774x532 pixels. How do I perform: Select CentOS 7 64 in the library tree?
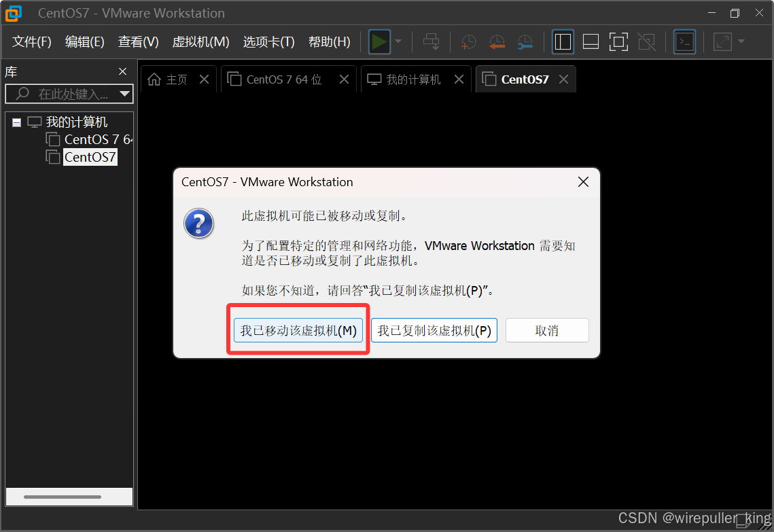click(98, 140)
